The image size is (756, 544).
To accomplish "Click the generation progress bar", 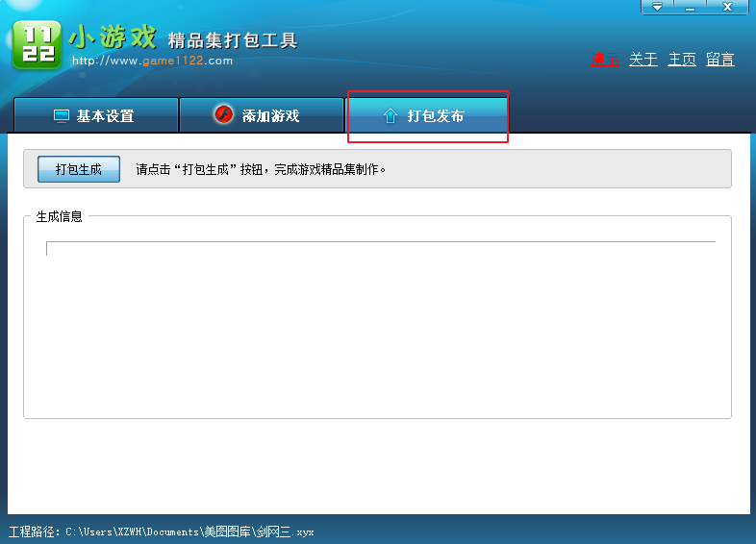I will pyautogui.click(x=381, y=248).
